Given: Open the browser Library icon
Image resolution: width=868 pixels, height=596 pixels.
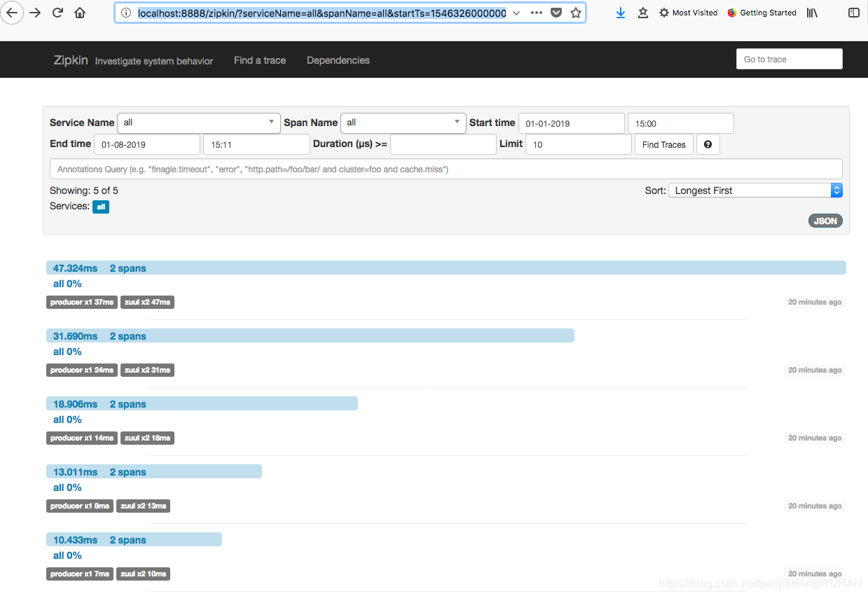Looking at the screenshot, I should point(813,12).
